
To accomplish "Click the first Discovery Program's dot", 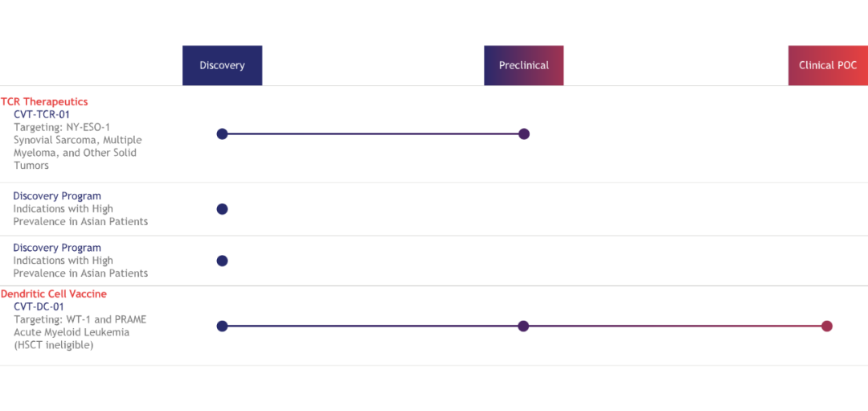I will point(222,209).
